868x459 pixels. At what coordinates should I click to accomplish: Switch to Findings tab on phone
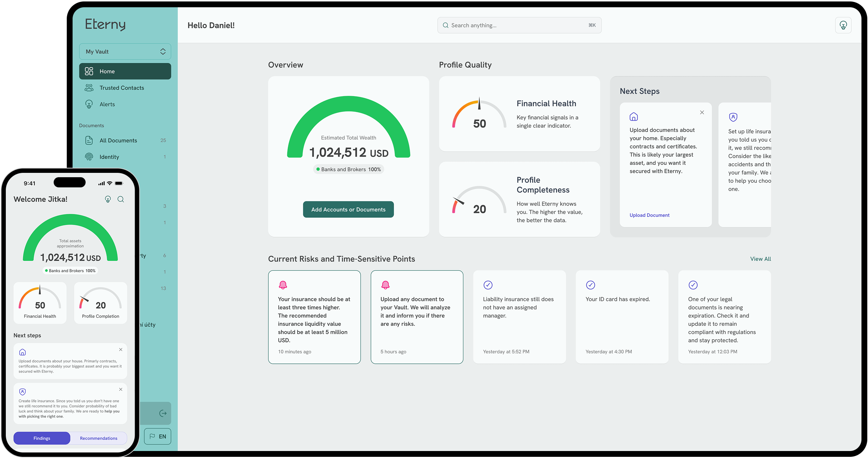(x=42, y=438)
